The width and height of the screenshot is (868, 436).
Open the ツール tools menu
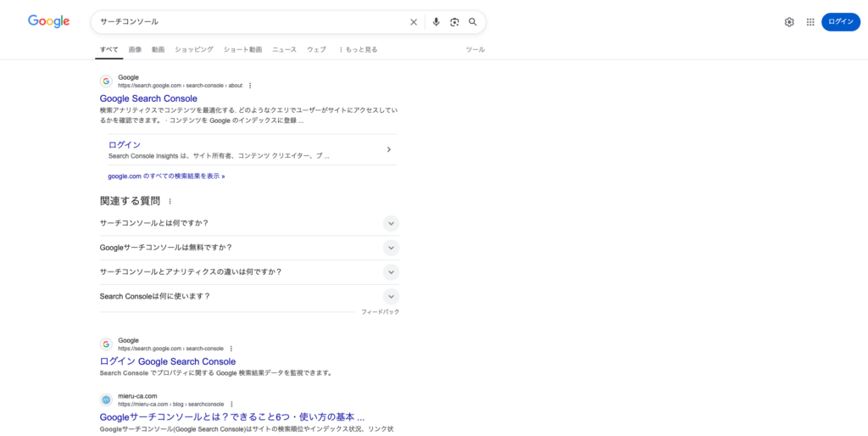tap(475, 49)
